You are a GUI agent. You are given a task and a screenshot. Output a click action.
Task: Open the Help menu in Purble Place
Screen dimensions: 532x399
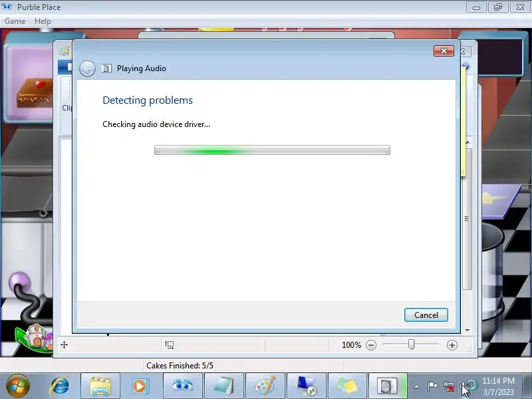pos(43,21)
